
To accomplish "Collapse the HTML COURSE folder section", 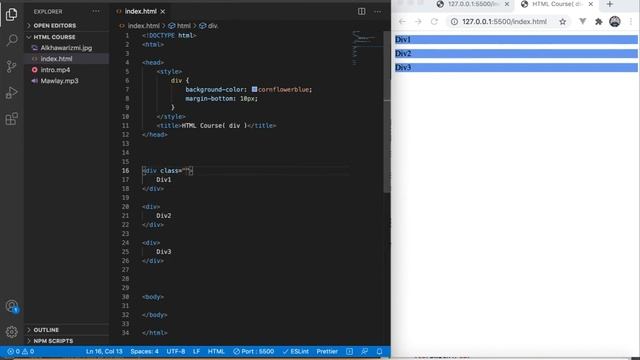I will [54, 37].
